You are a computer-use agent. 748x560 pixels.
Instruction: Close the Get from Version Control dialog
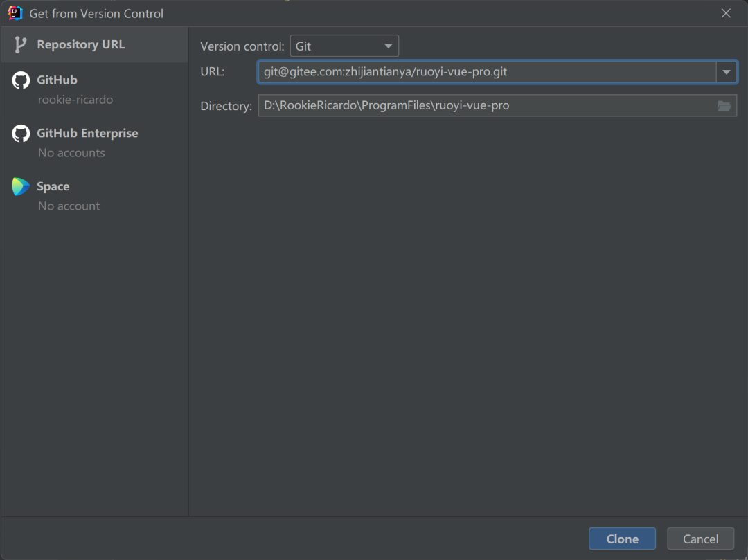[726, 13]
